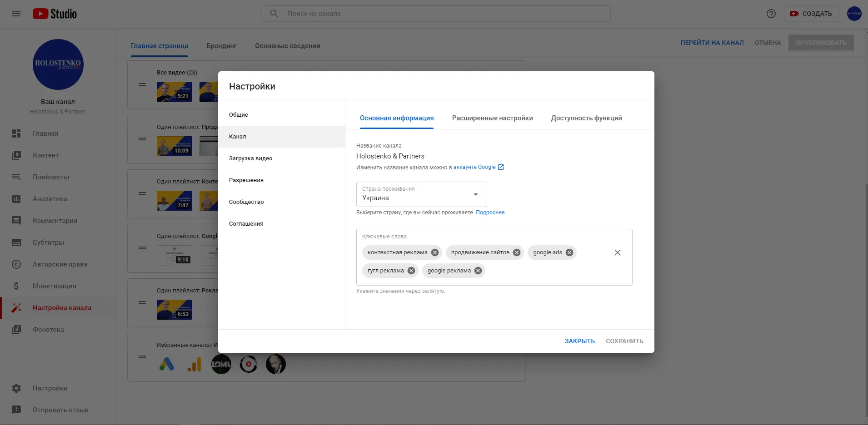Select the Соглашения settings category
This screenshot has height=425, width=868.
tap(281, 224)
